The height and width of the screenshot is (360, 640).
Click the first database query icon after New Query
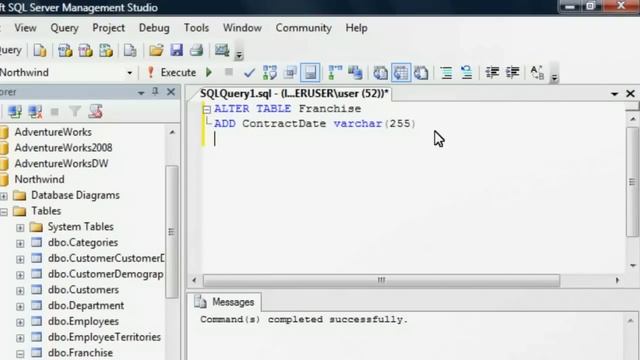pos(65,50)
